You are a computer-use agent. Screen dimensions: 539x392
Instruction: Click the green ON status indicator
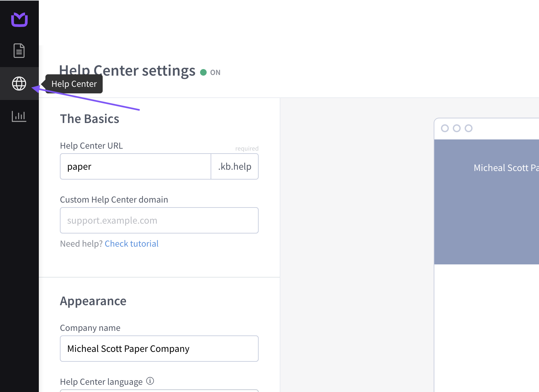210,72
